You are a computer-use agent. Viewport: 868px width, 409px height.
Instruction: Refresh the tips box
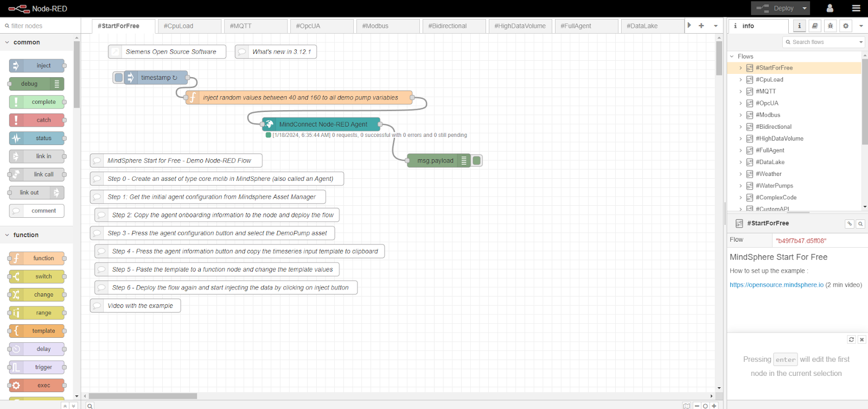[851, 339]
